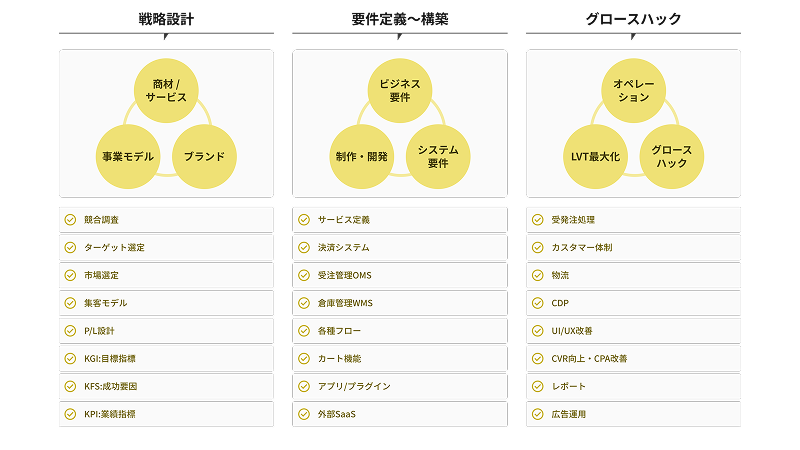Image resolution: width=800 pixels, height=450 pixels.
Task: Toggle the ターゲット選定 checkmark
Action: (x=70, y=247)
